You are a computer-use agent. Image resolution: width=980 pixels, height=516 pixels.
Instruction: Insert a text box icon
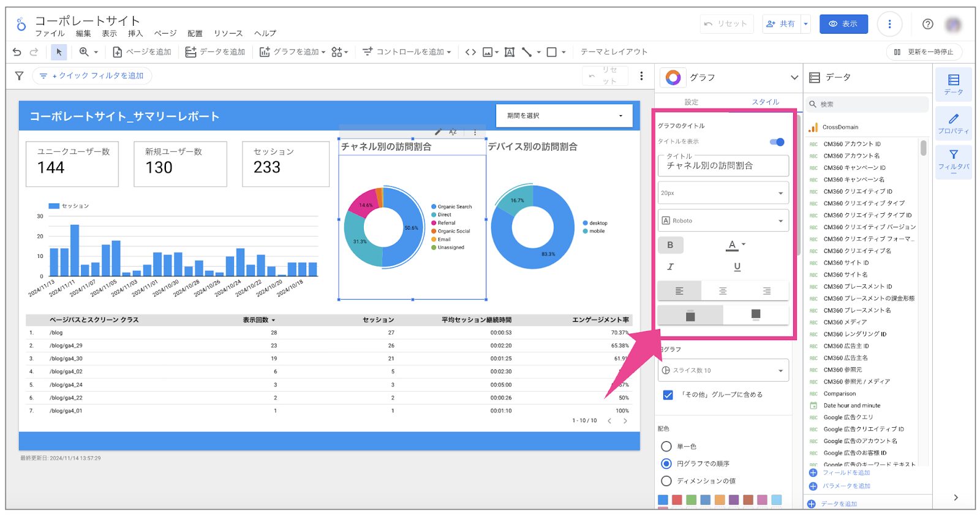pyautogui.click(x=509, y=52)
